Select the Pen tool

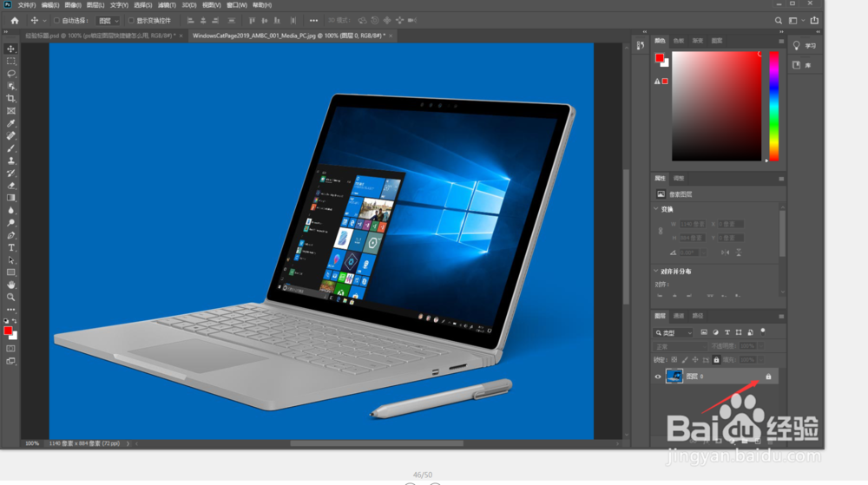pyautogui.click(x=10, y=236)
